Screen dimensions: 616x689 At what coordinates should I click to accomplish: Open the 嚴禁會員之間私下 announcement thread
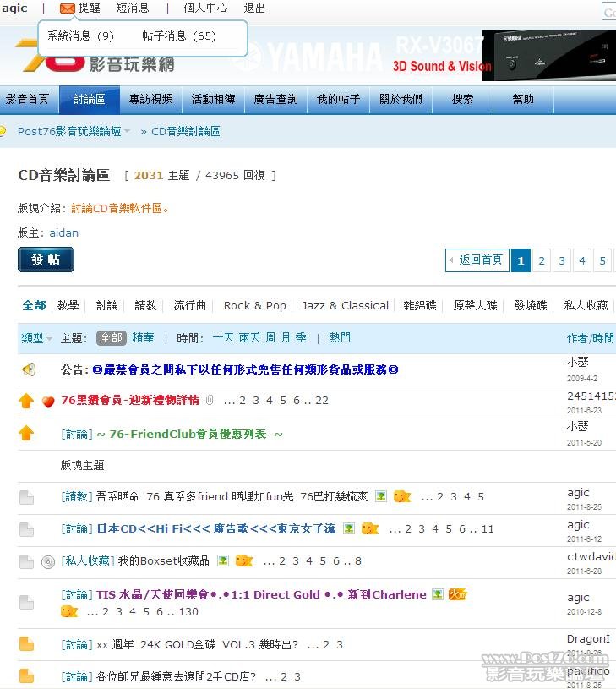click(245, 369)
